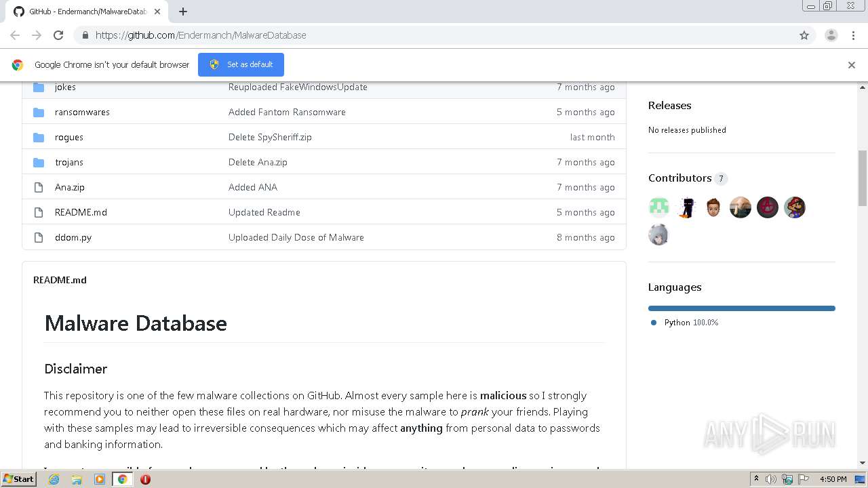Viewport: 868px width, 488px height.
Task: Open the red anarchy symbol contributor avatar
Action: click(x=768, y=207)
